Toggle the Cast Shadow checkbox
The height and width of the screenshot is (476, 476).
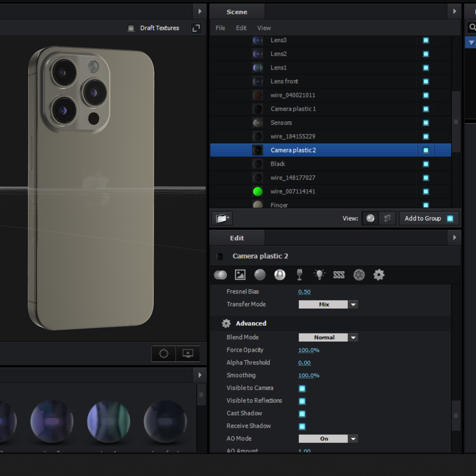pos(302,414)
